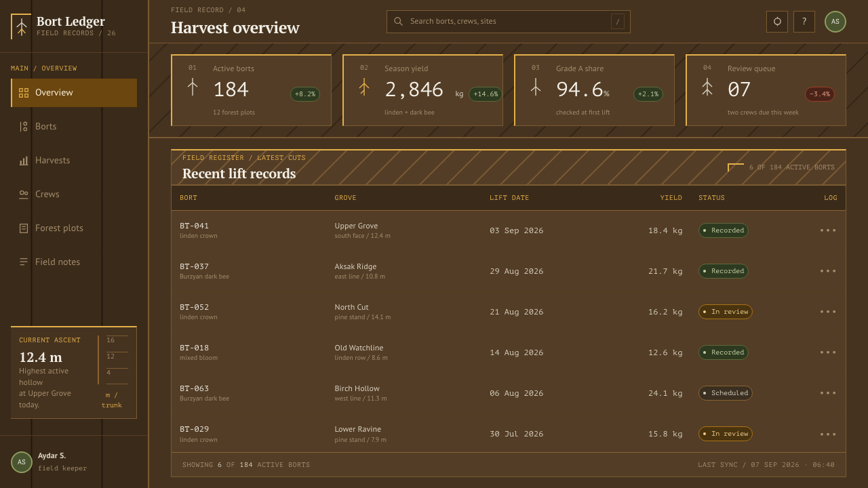Open Field notes in sidebar

click(74, 262)
